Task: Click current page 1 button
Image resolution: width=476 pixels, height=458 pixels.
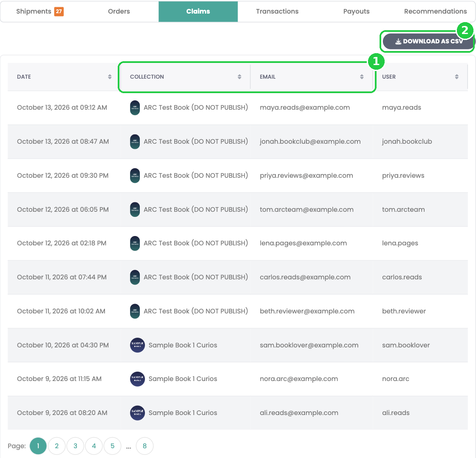Action: click(x=38, y=446)
